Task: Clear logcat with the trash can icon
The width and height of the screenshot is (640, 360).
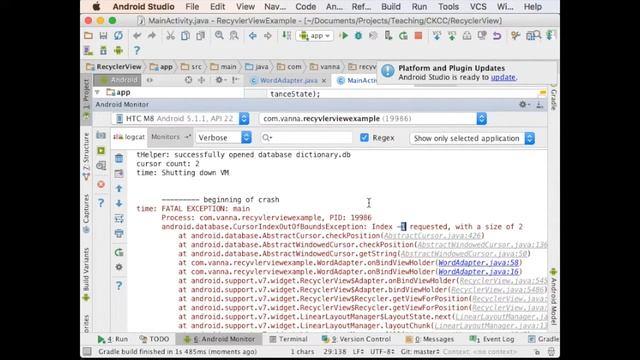Action: pos(119,158)
